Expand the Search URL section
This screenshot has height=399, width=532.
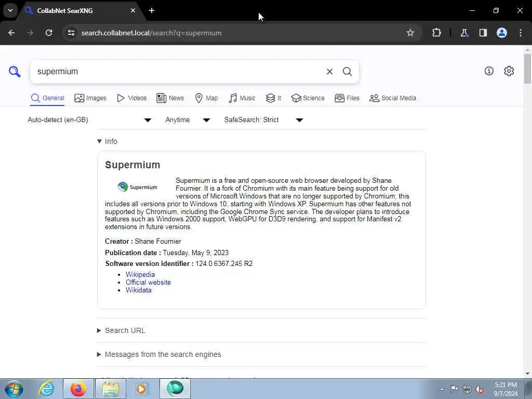(122, 330)
